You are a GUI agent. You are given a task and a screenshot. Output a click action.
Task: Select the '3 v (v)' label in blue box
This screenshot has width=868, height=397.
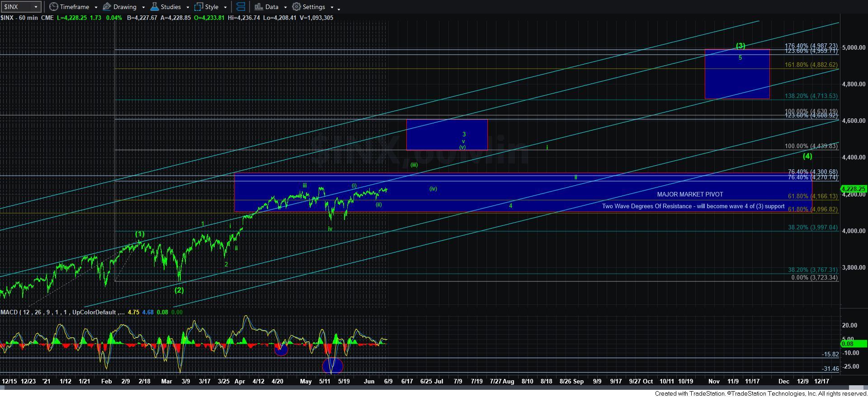[463, 140]
